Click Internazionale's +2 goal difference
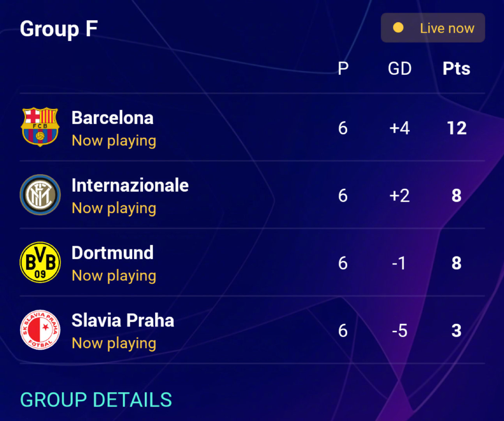The image size is (504, 421). click(x=400, y=195)
